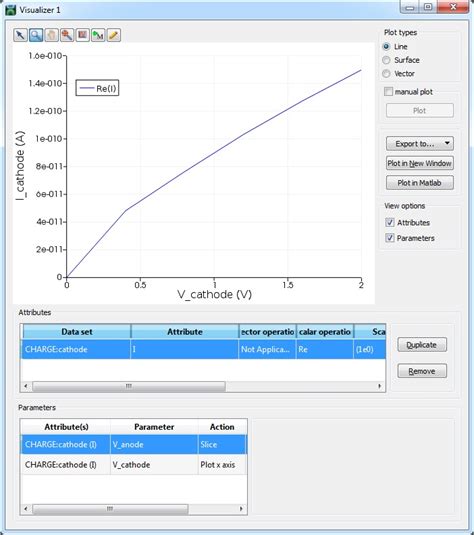Select the magnifier zoom tool

pyautogui.click(x=36, y=35)
